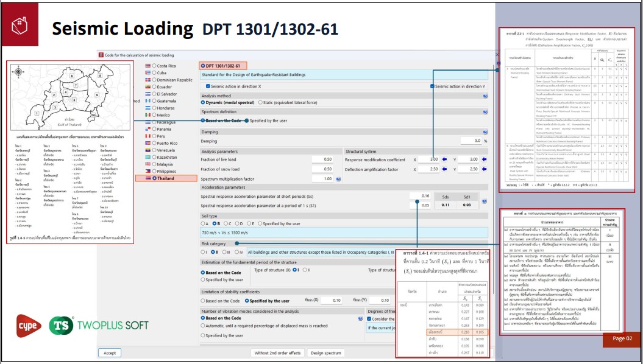Screen dimensions: 643x364
Task: Click the θmin (X) stability coefficient field
Action: click(x=330, y=301)
